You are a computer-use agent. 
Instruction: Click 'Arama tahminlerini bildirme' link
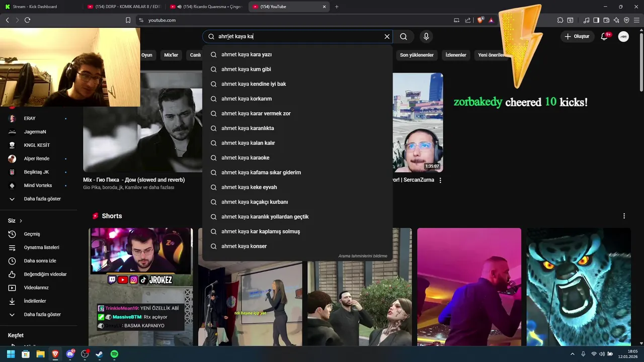(x=363, y=256)
